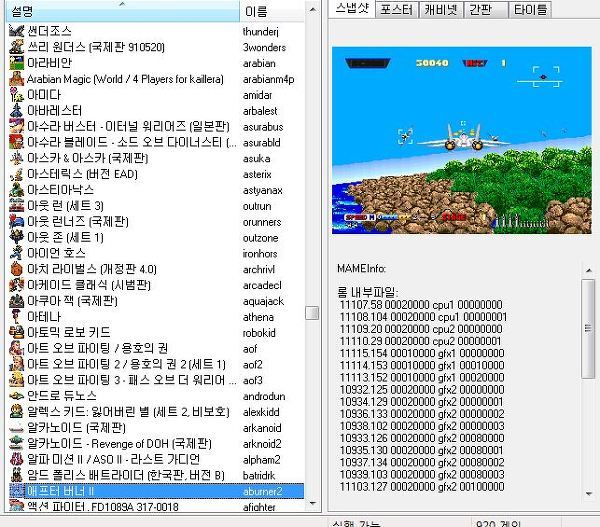Click the 롬 내부파일: label
This screenshot has height=527, width=600.
[368, 293]
